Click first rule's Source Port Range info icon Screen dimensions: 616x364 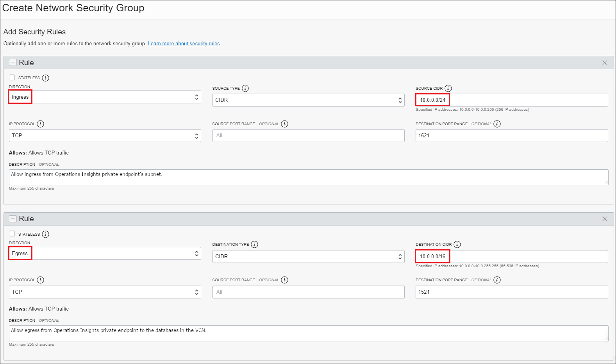coord(285,124)
